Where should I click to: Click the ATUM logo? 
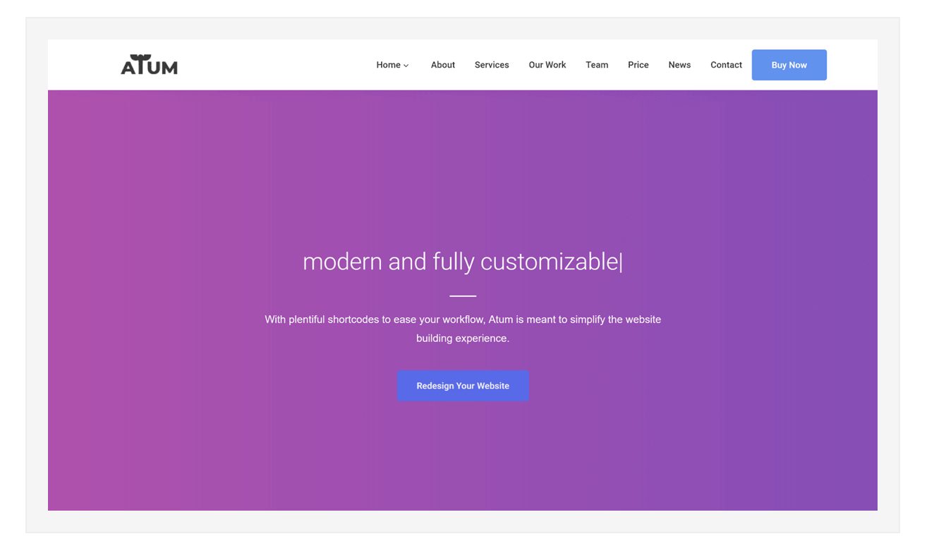[x=149, y=65]
